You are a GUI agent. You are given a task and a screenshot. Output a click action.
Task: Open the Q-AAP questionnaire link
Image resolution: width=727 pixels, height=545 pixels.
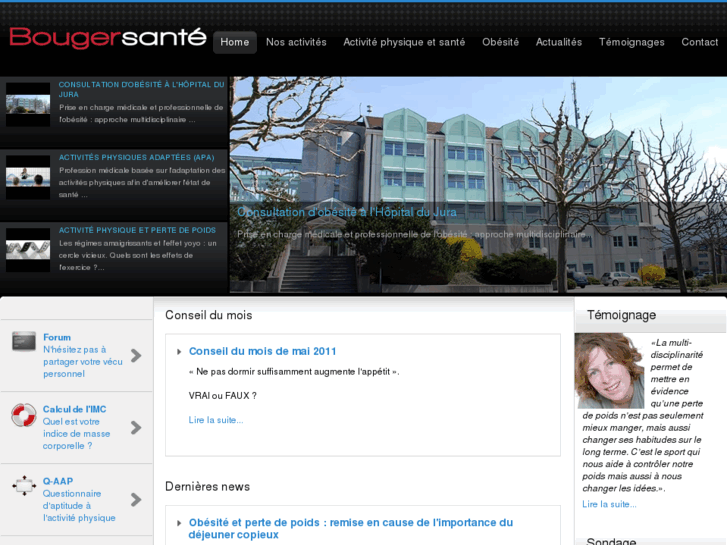coord(58,481)
